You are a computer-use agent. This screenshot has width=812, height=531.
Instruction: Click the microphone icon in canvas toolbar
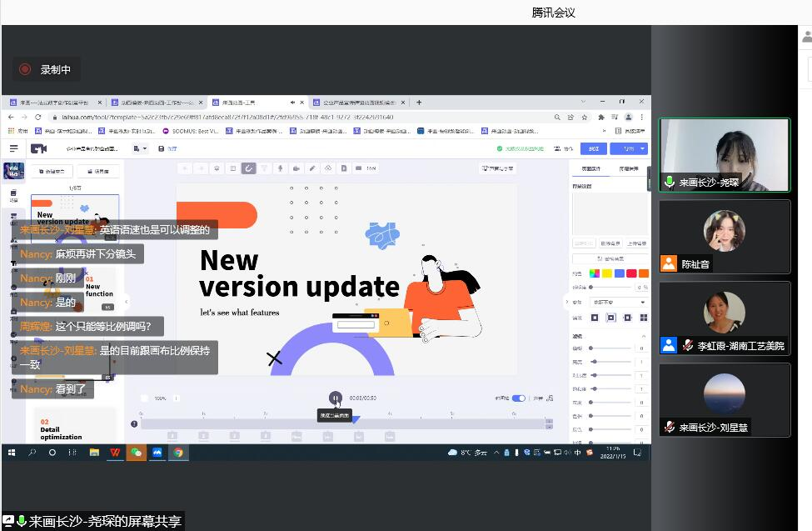[x=280, y=168]
